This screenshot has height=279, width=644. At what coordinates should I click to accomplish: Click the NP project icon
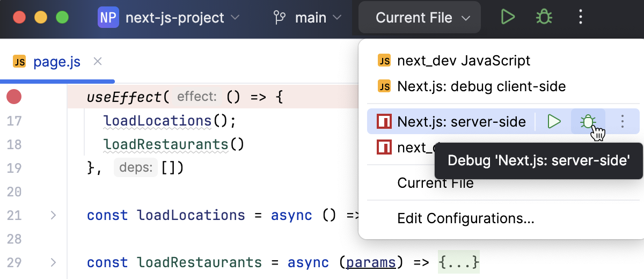click(108, 18)
